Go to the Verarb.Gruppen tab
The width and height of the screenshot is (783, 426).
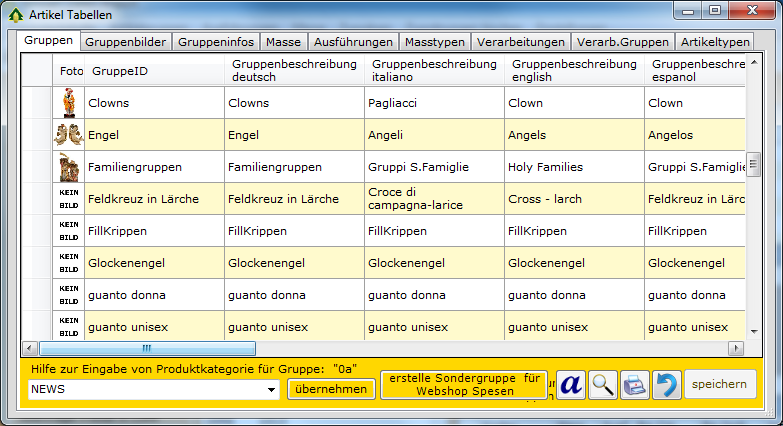(x=619, y=42)
